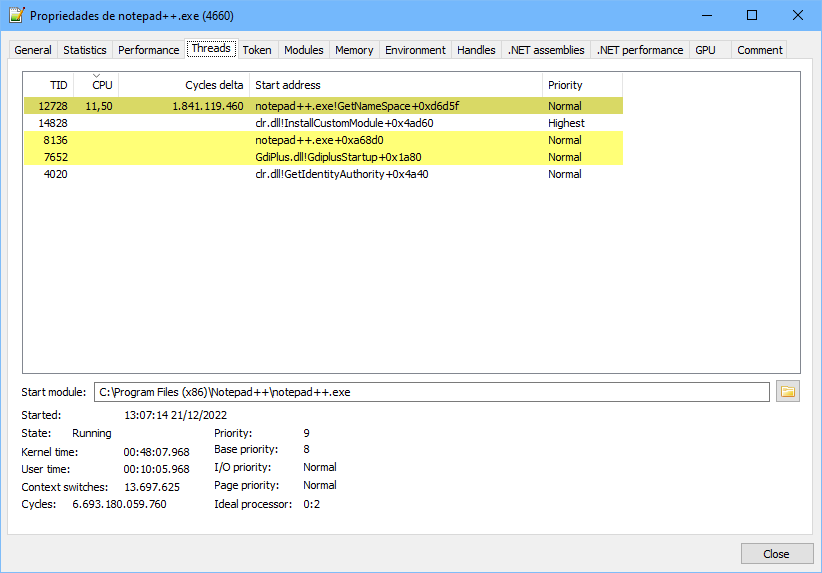Click the 11,50 CPU value
Image resolution: width=822 pixels, height=573 pixels.
[x=99, y=106]
